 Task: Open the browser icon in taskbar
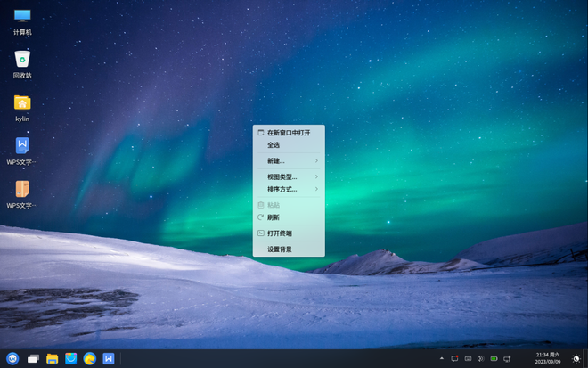pyautogui.click(x=90, y=358)
